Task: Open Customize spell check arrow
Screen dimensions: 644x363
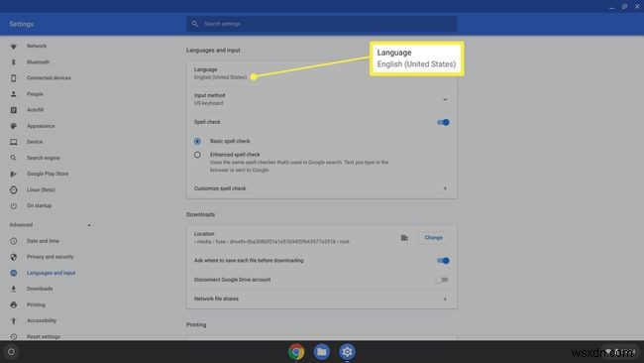Action: tap(445, 188)
